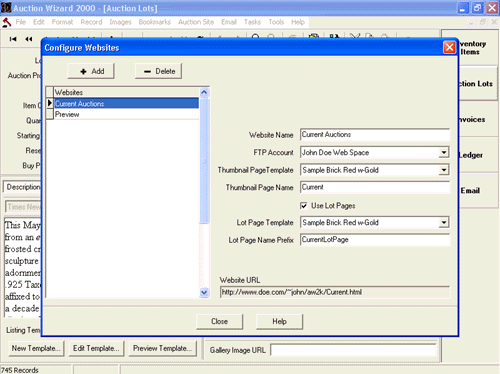Toggle the Use Lot Pages checkbox
This screenshot has height=374, width=500.
pyautogui.click(x=304, y=206)
